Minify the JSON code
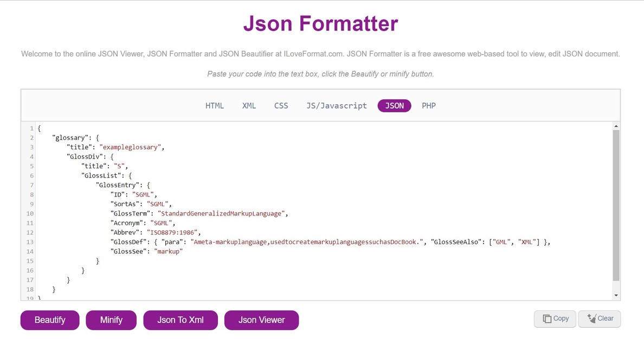Screen dimensions: 644x343 click(111, 320)
